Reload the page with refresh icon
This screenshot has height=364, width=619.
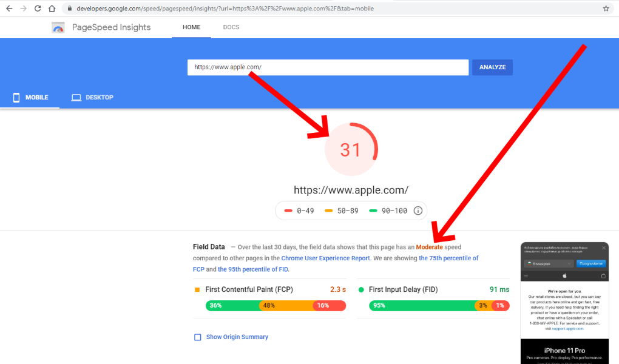(38, 8)
